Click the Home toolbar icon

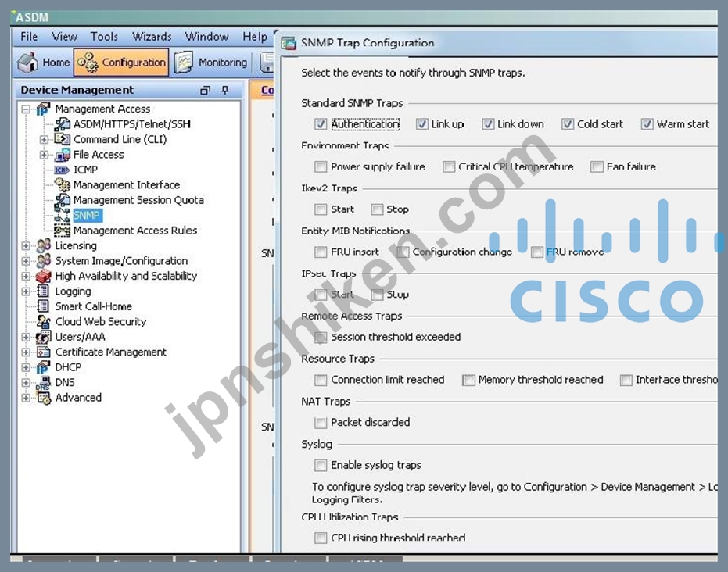point(28,63)
